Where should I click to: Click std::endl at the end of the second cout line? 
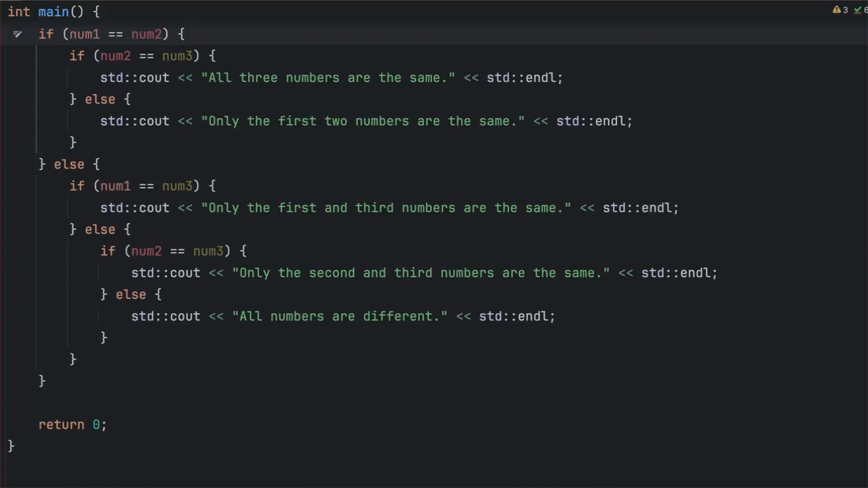pyautogui.click(x=593, y=121)
